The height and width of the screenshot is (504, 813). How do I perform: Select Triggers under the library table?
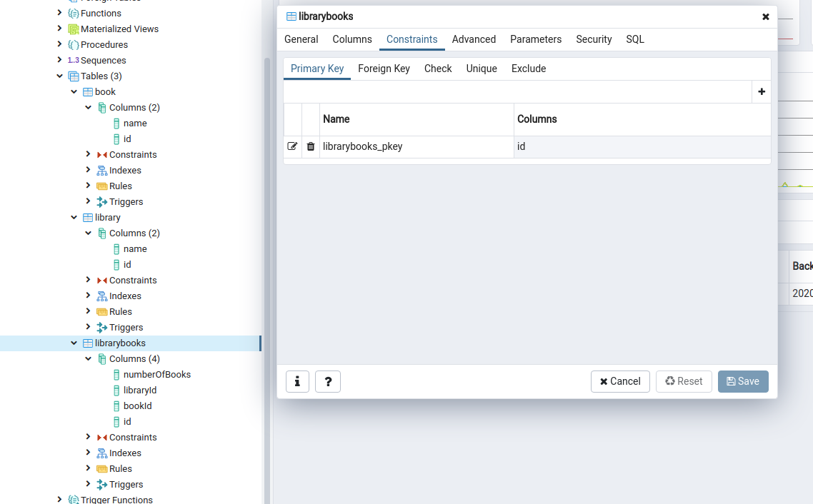(125, 327)
